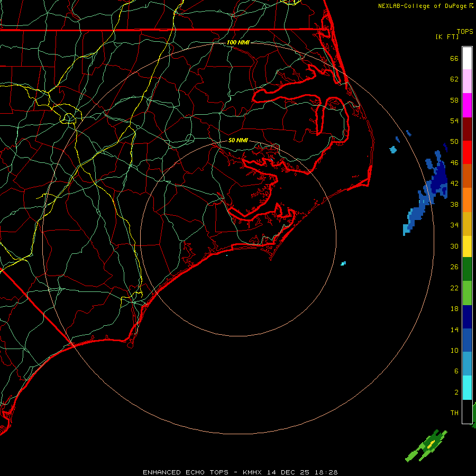The height and width of the screenshot is (476, 476).
Task: Click the '46' legend value
Action: (x=454, y=163)
